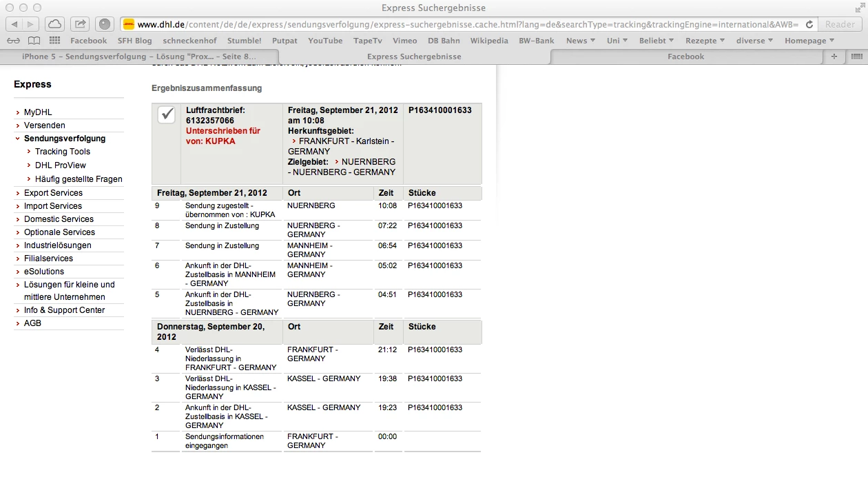The width and height of the screenshot is (868, 497).
Task: Reload the DHL page
Action: click(809, 24)
